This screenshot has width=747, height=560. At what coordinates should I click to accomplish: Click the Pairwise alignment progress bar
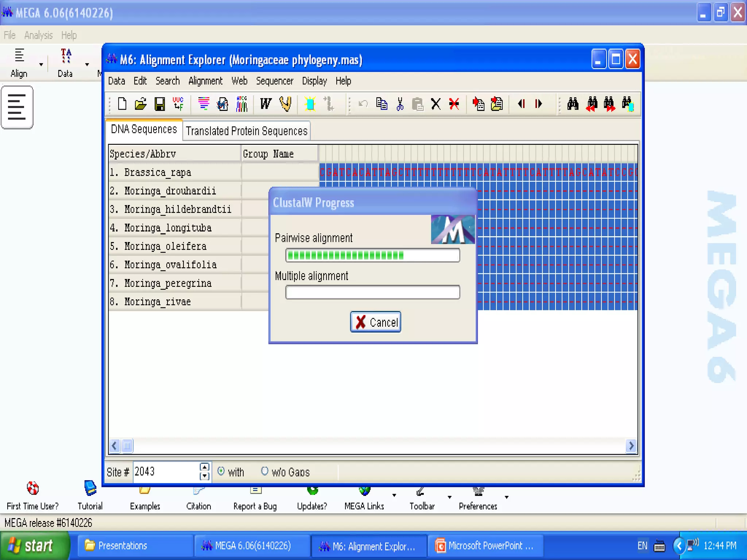point(372,255)
